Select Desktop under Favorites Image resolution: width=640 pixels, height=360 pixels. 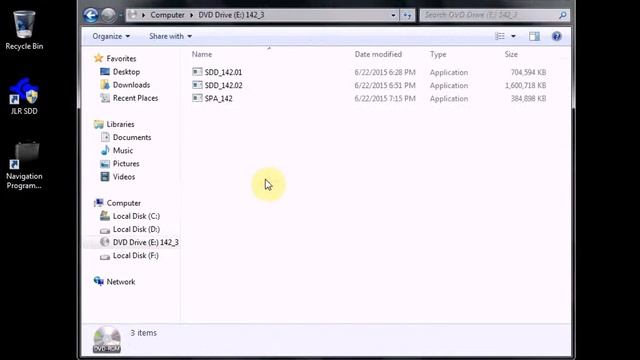point(126,72)
